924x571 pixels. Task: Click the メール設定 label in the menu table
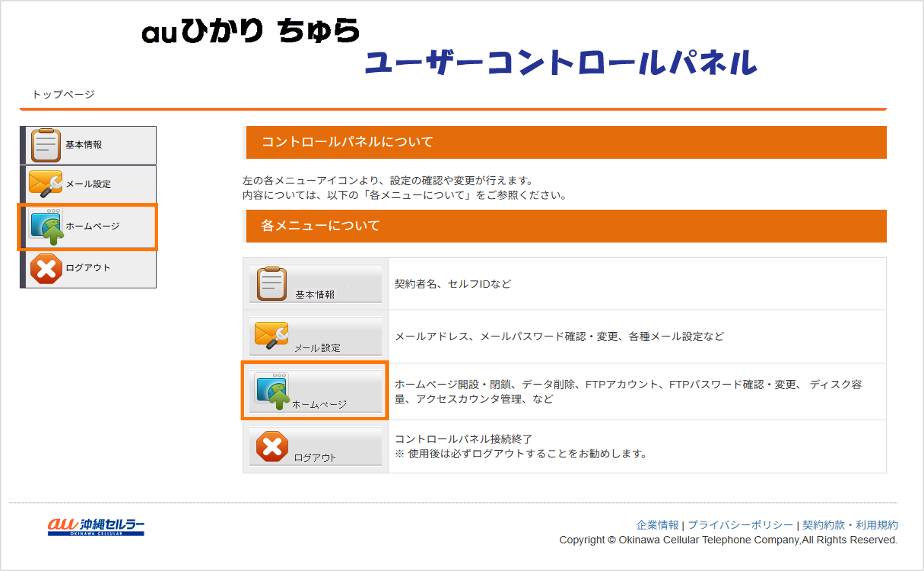click(317, 348)
